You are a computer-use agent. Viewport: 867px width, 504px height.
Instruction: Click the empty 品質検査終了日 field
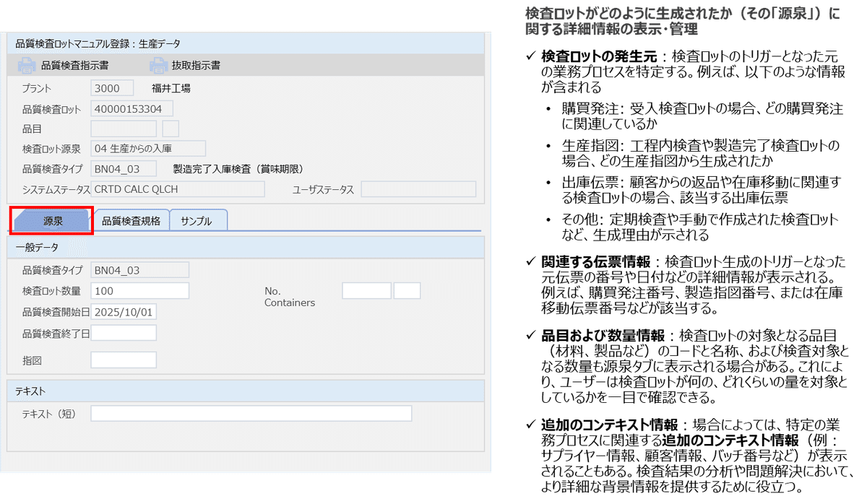click(124, 332)
